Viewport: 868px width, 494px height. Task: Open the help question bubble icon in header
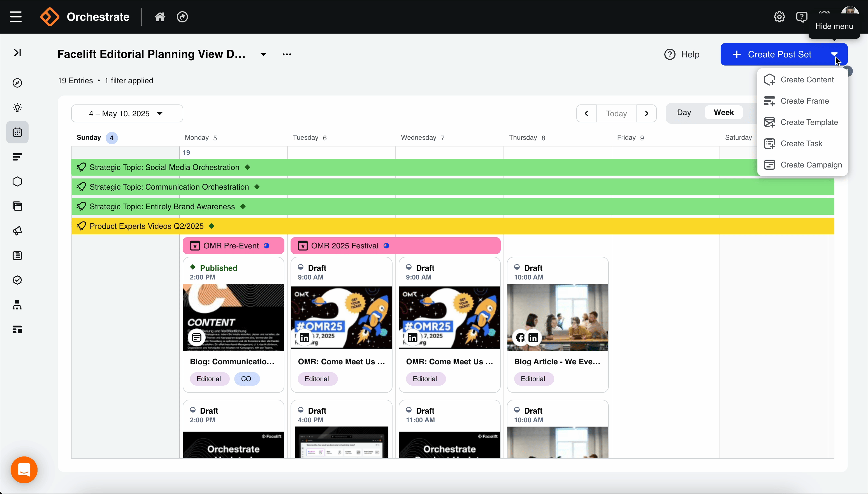[802, 17]
